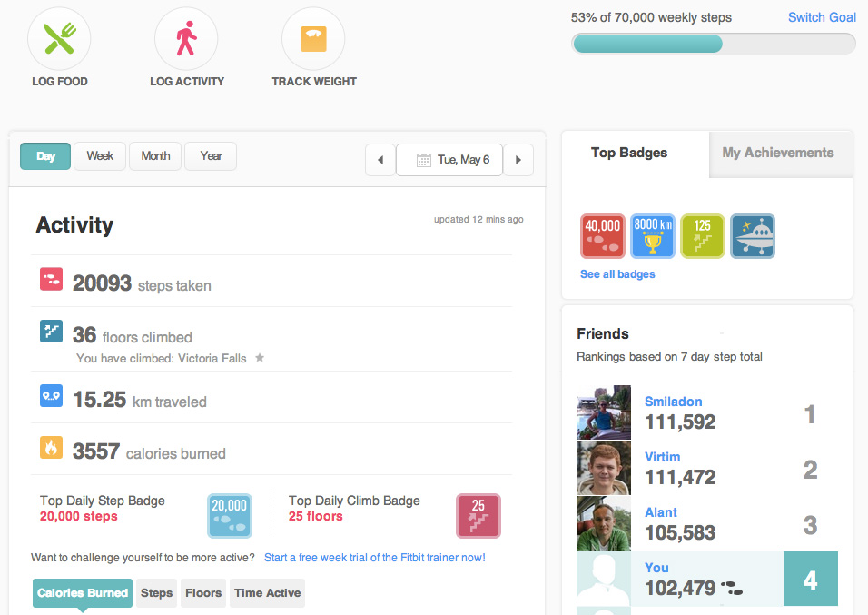
Task: Click the star next to Victoria Falls
Action: (x=259, y=358)
